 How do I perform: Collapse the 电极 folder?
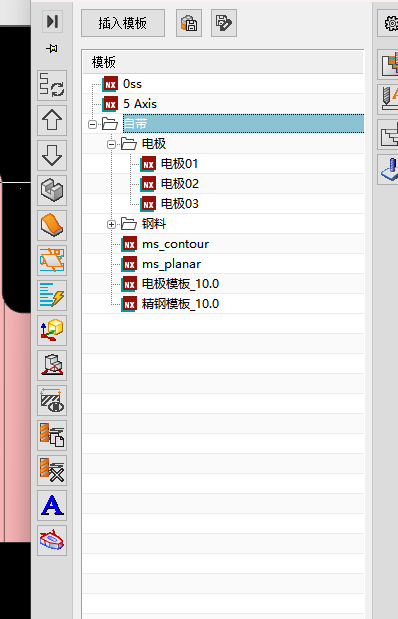point(111,144)
